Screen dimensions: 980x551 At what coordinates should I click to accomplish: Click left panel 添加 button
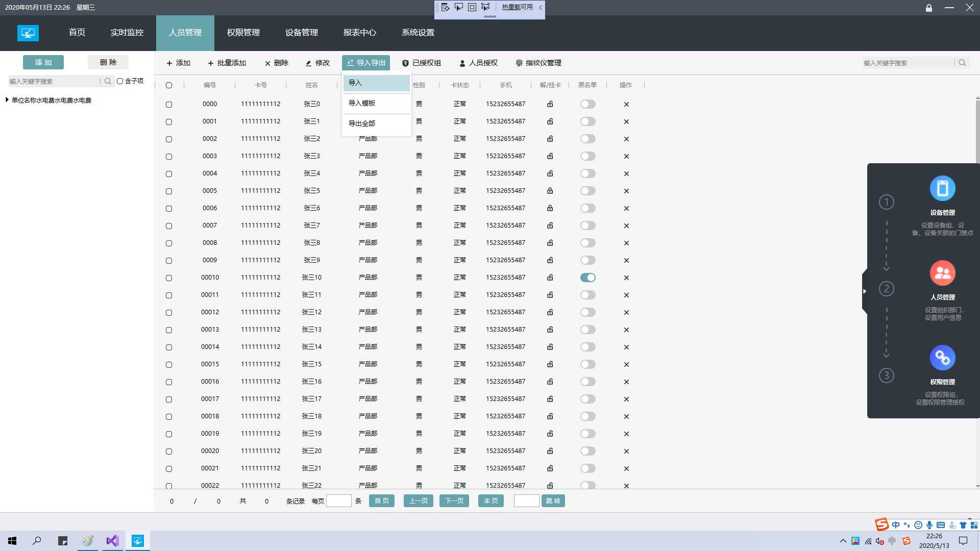point(43,62)
